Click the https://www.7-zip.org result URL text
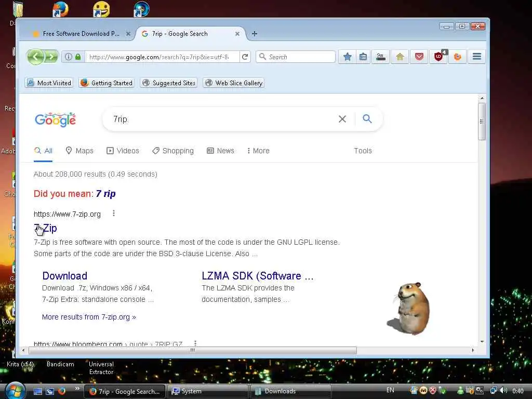This screenshot has width=532, height=399. coord(67,214)
